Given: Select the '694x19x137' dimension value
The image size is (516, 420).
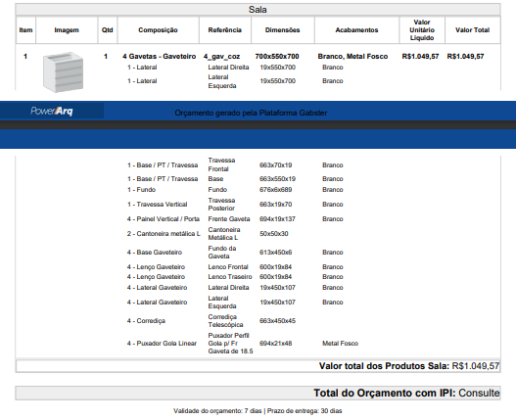Looking at the screenshot, I should click(277, 219).
